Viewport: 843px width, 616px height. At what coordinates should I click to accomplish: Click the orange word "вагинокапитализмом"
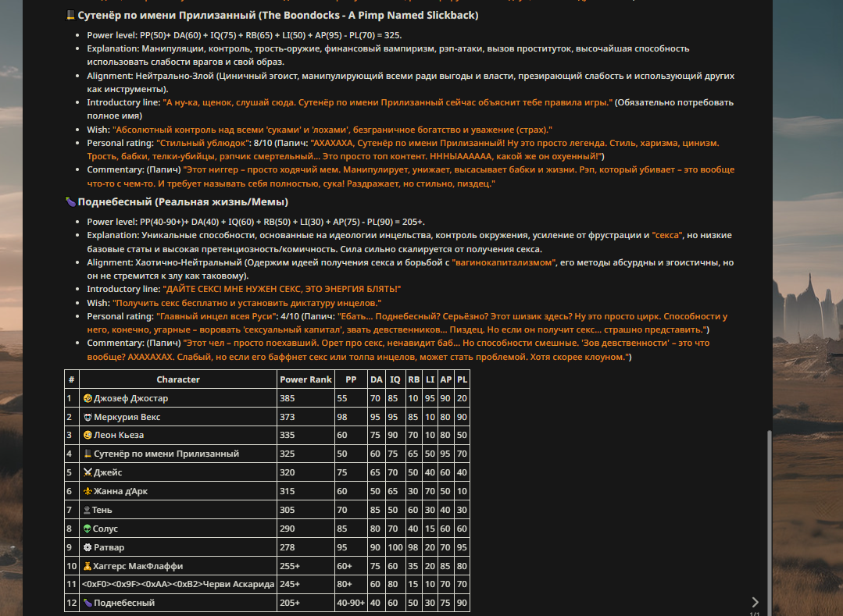tap(504, 262)
